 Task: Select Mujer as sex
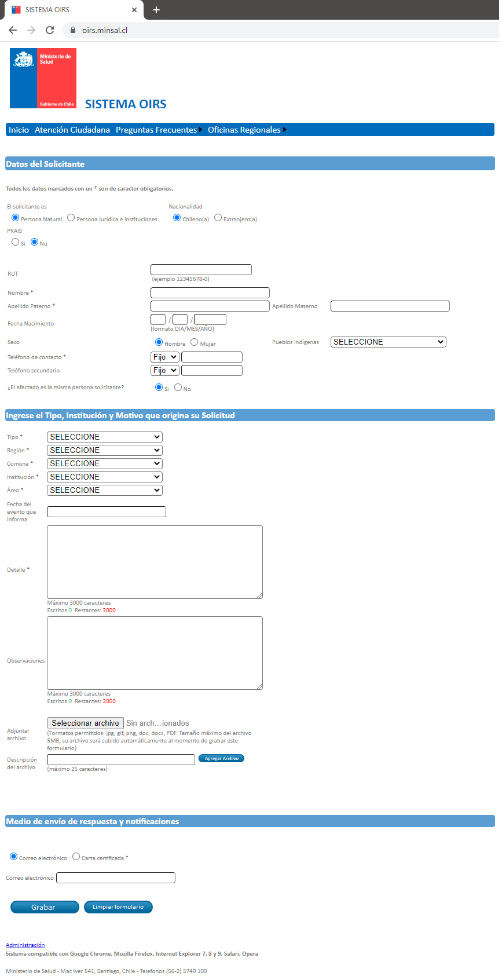click(195, 342)
